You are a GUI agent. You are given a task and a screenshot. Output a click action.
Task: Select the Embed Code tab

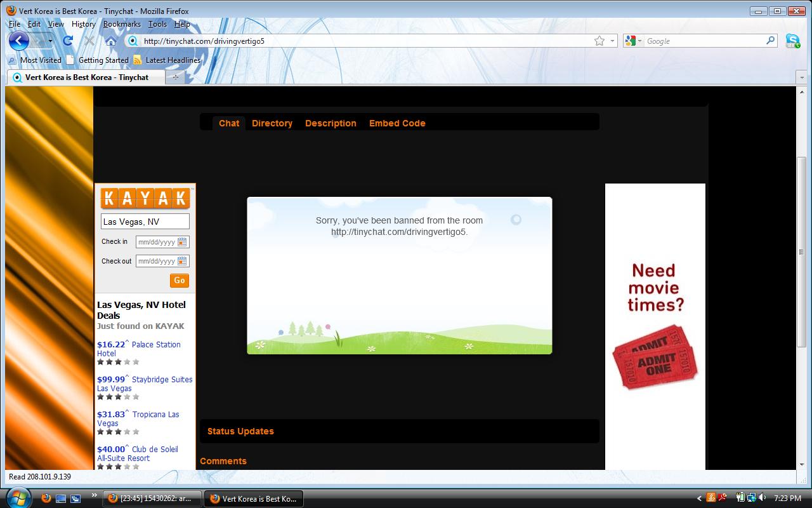(x=397, y=123)
